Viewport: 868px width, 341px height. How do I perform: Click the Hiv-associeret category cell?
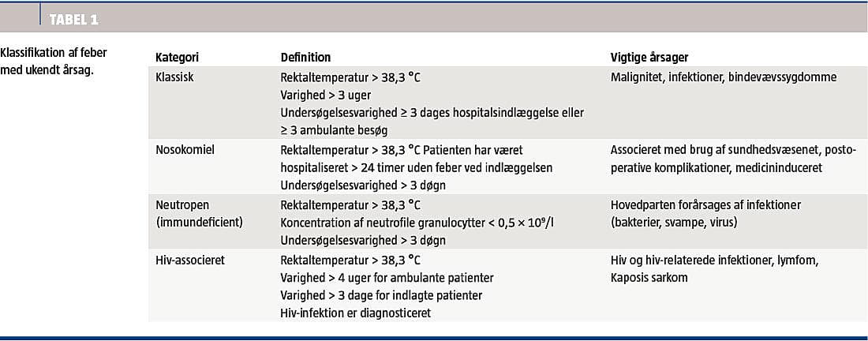190,260
